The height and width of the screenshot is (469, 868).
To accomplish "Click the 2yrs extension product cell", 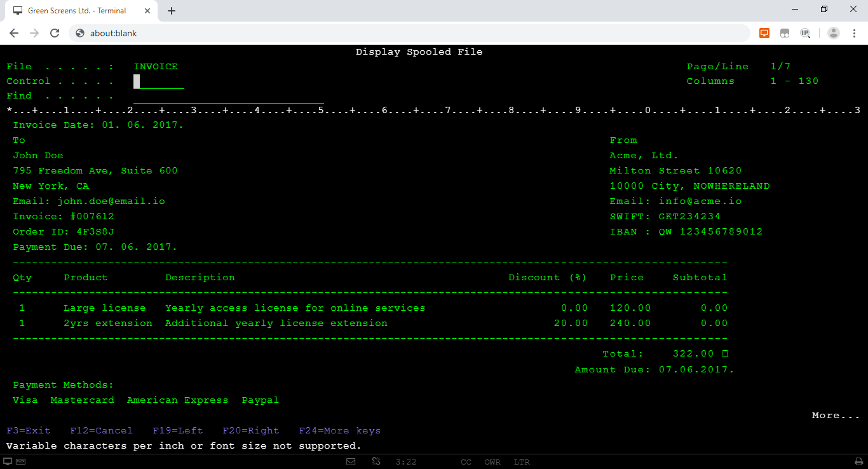I will pos(108,323).
